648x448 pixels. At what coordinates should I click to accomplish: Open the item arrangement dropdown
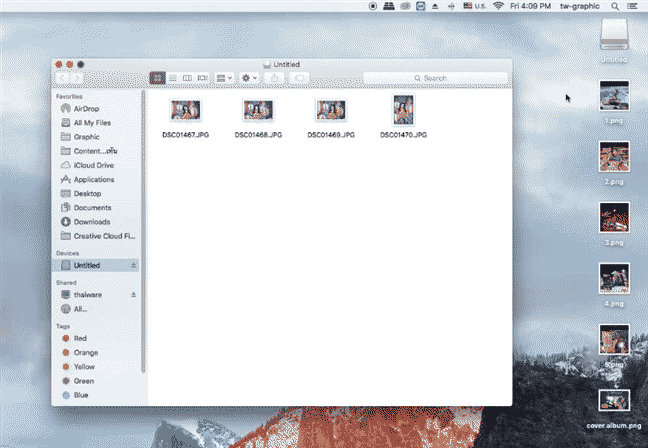pyautogui.click(x=224, y=78)
